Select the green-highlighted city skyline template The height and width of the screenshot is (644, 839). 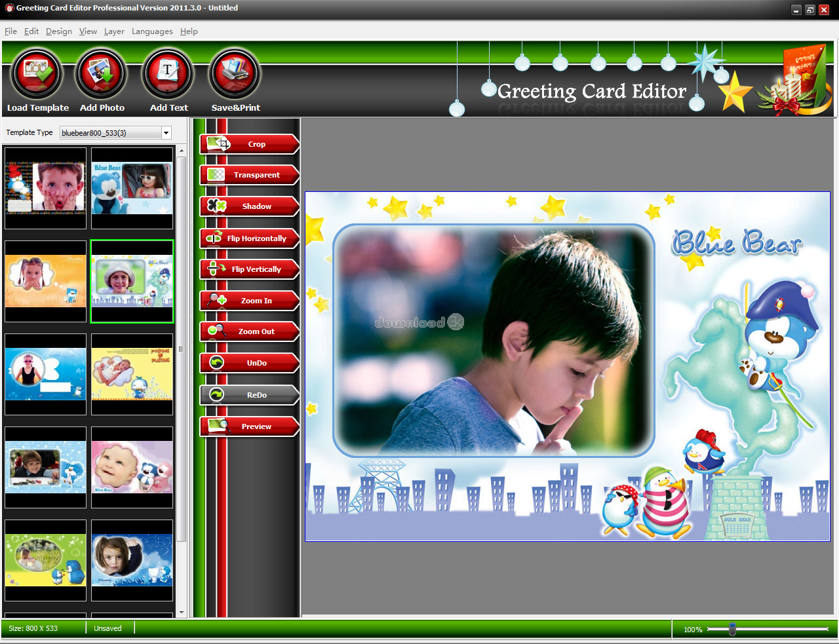tap(132, 281)
